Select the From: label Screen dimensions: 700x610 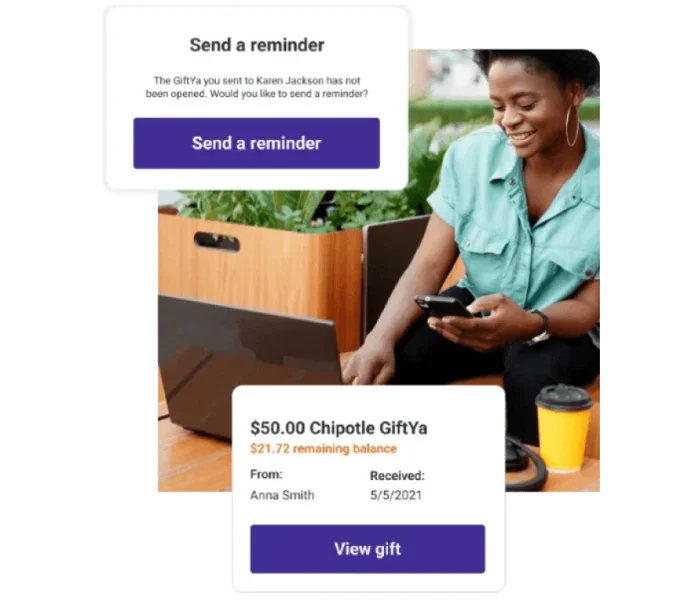266,474
